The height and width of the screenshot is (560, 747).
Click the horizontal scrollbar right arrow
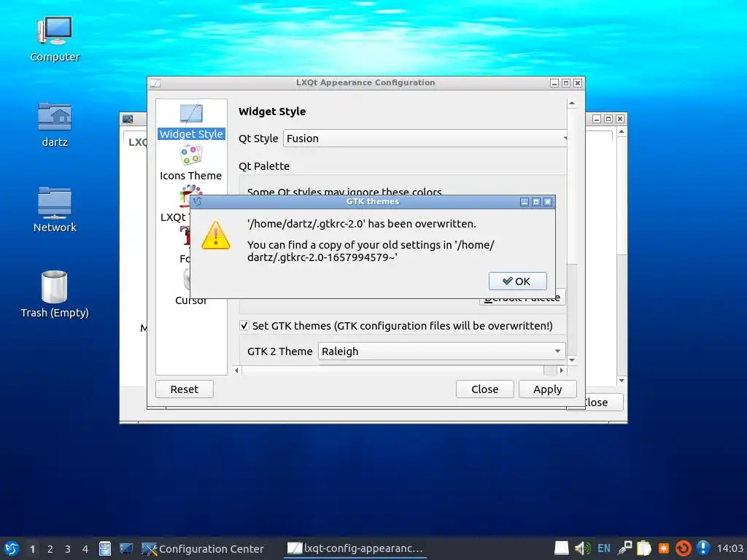click(x=561, y=370)
